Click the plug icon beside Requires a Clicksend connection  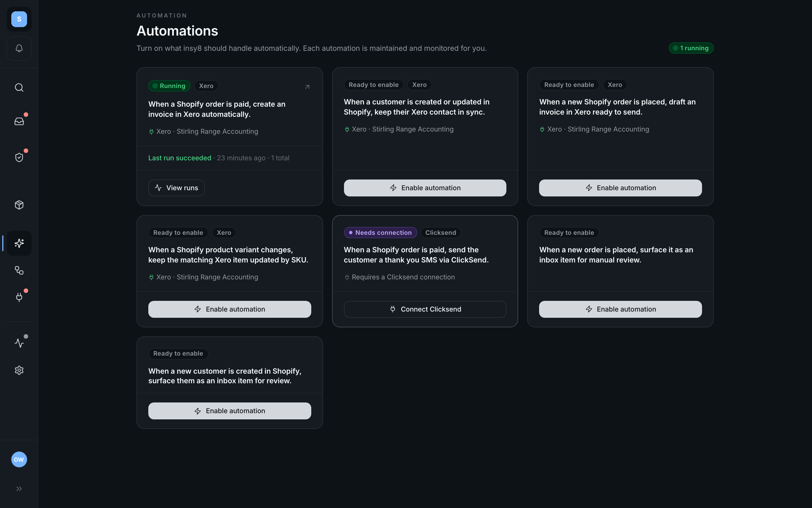[347, 277]
